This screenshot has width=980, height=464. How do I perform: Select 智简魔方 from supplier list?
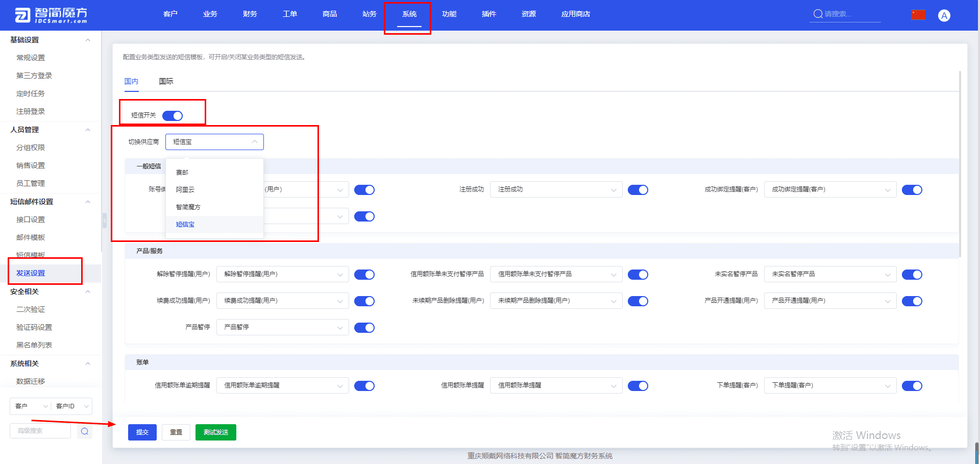pos(214,207)
